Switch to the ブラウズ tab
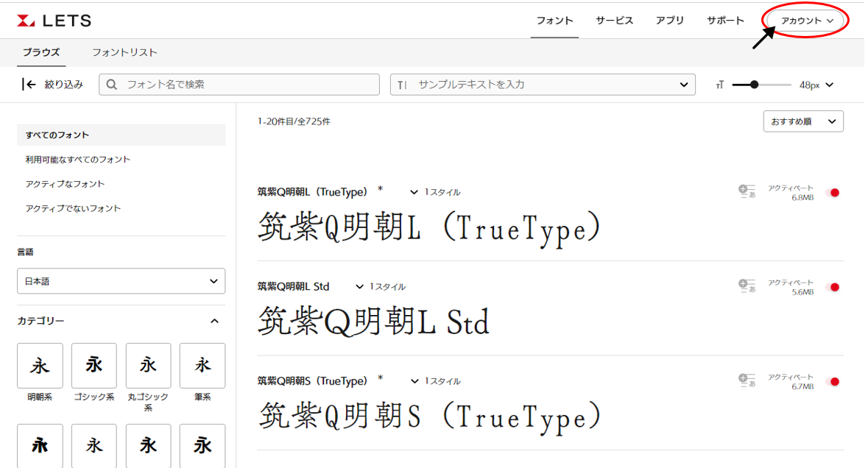 [x=41, y=52]
